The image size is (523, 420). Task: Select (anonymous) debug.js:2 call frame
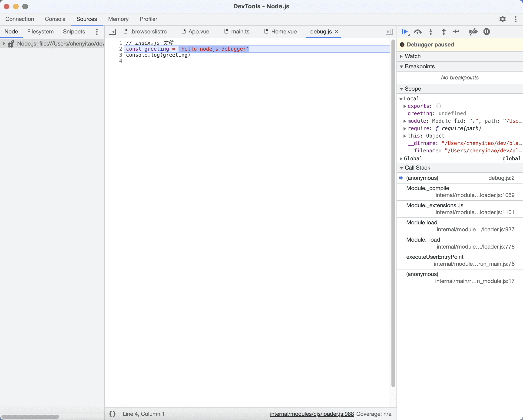460,178
